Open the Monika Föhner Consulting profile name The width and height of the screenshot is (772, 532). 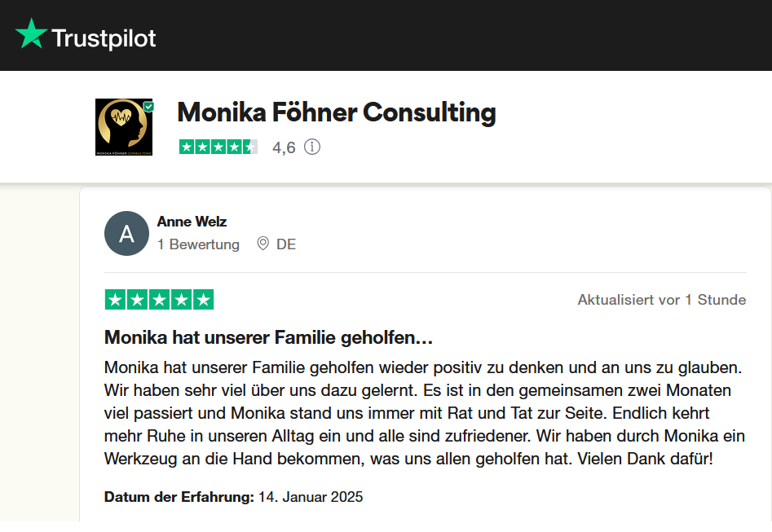pos(336,112)
